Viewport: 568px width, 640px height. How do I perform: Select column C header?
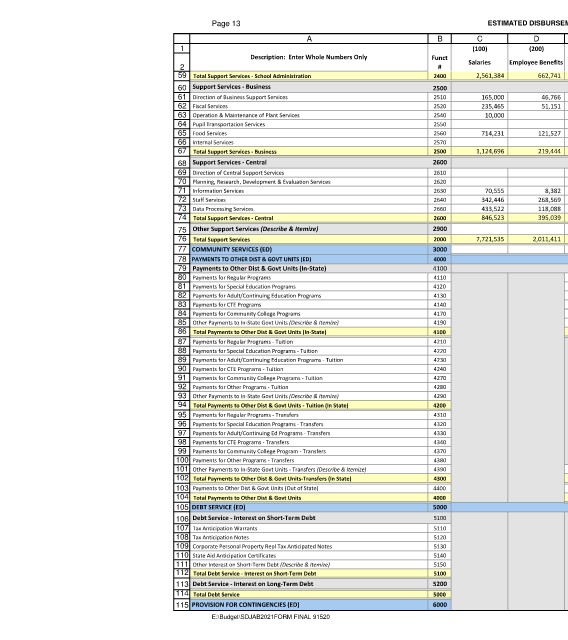pos(479,39)
